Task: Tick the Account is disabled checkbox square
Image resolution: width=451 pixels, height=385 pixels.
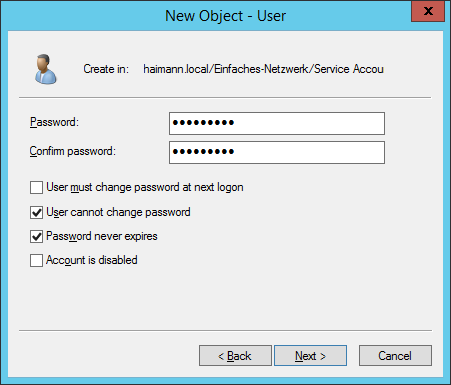Action: [36, 260]
